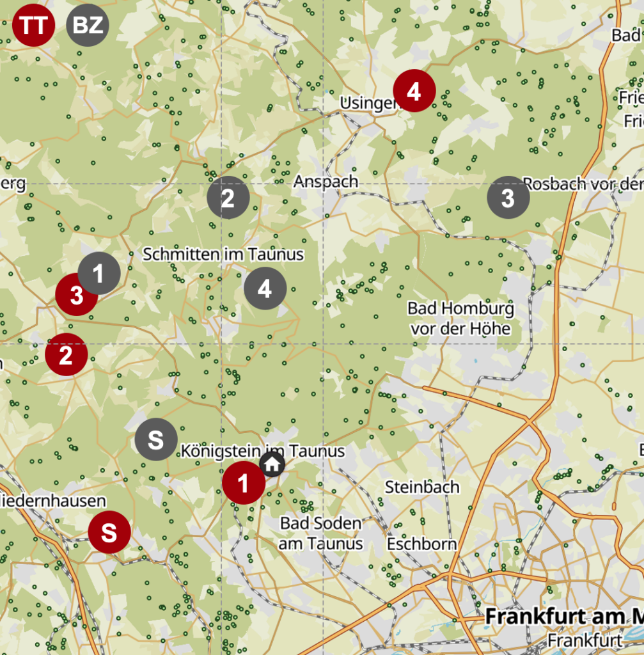Click the gray BZ marker
This screenshot has width=644, height=655.
(88, 26)
